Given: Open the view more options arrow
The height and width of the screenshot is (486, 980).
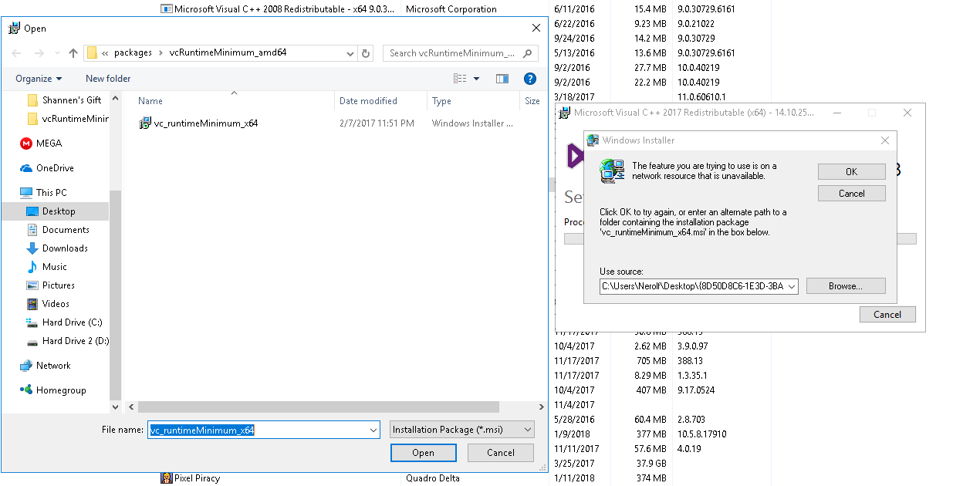Looking at the screenshot, I should click(x=476, y=79).
